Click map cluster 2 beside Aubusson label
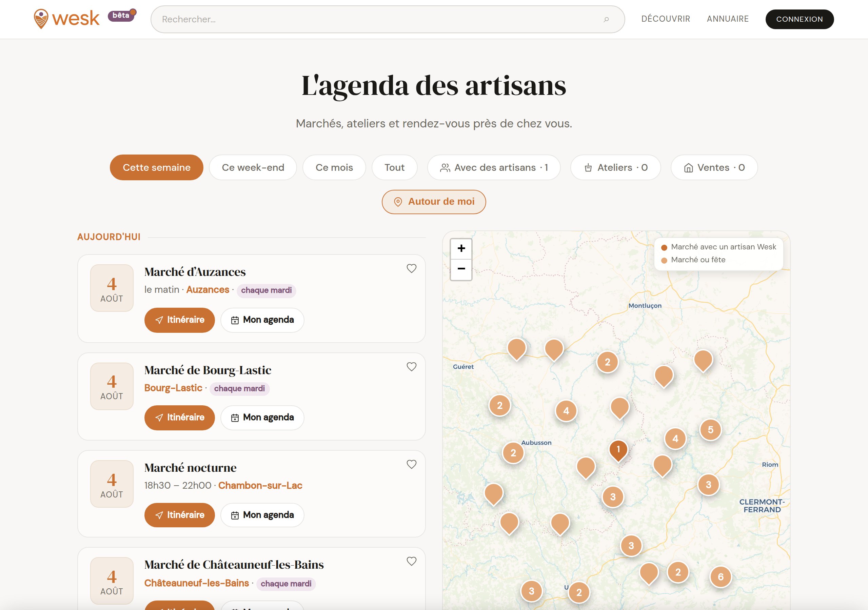Image resolution: width=868 pixels, height=610 pixels. (x=513, y=453)
